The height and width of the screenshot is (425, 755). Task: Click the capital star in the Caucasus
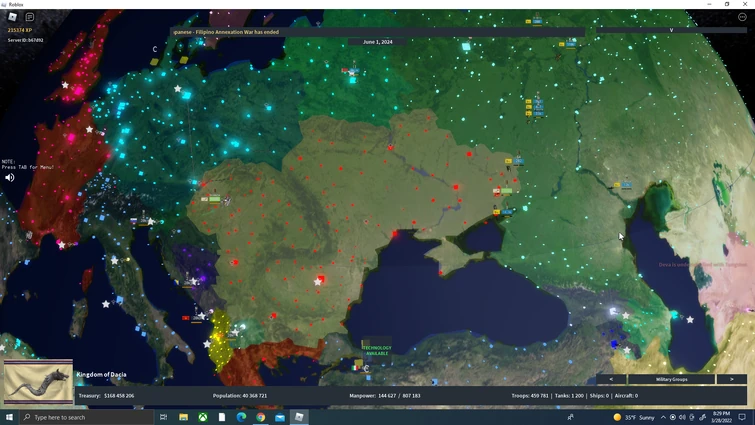point(625,316)
